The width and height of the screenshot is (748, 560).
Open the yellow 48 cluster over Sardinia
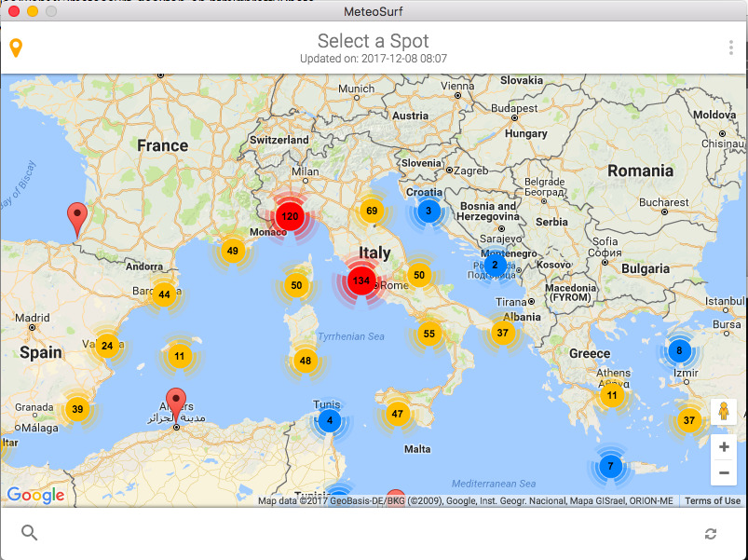[x=306, y=361]
